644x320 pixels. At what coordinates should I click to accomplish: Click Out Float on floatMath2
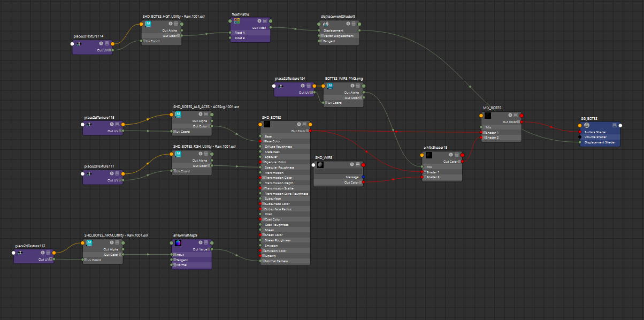click(x=259, y=27)
